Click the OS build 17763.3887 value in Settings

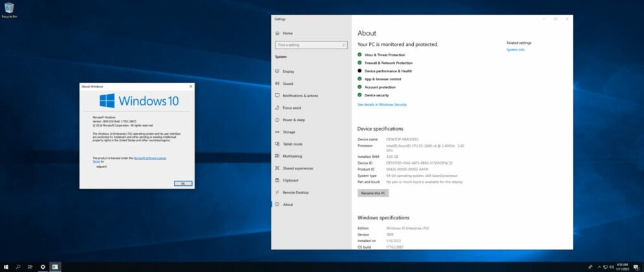(395, 247)
